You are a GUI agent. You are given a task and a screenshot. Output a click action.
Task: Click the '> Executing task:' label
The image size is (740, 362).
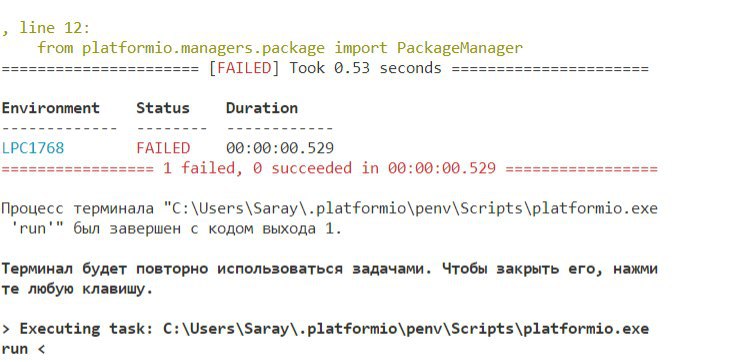tap(77, 329)
